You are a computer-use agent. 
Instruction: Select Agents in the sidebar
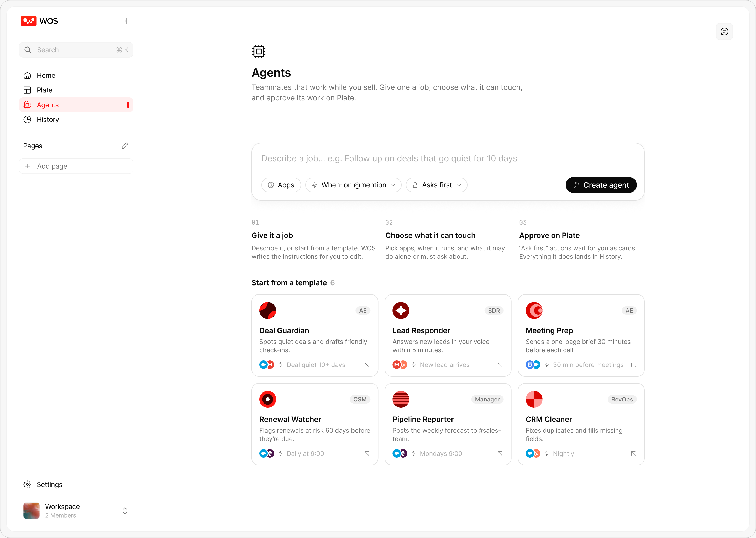pos(76,105)
